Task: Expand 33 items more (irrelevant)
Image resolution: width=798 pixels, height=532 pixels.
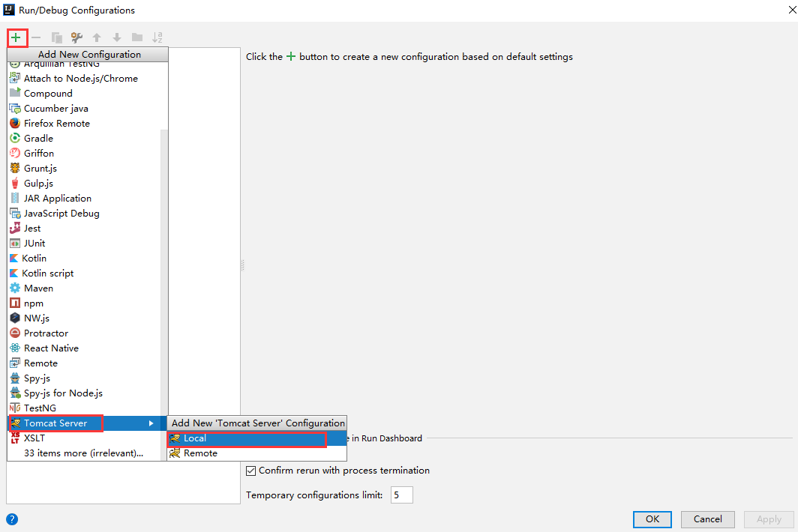Action: 83,453
